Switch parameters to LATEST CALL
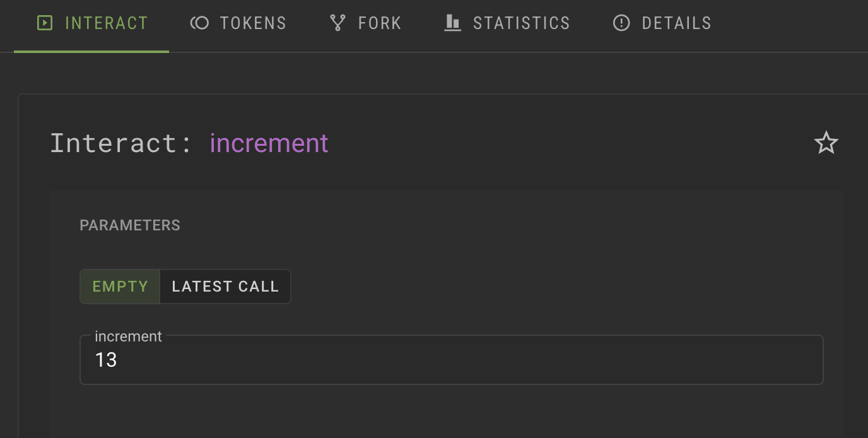Viewport: 868px width, 438px height. coord(225,287)
